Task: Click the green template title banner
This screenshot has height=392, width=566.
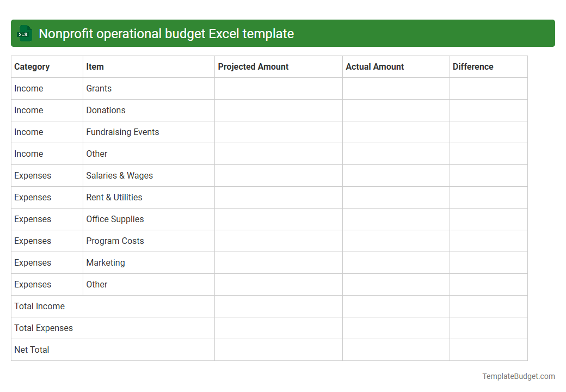Action: pos(283,33)
